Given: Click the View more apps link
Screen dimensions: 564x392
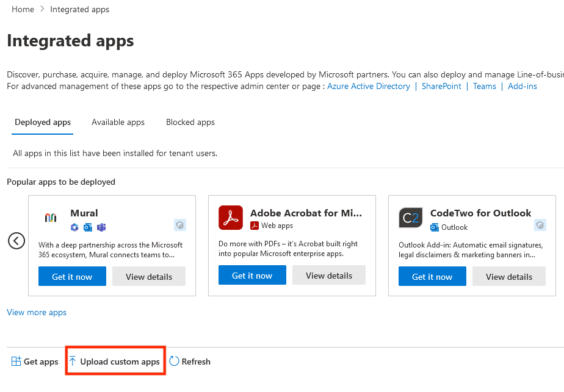Looking at the screenshot, I should click(x=37, y=312).
